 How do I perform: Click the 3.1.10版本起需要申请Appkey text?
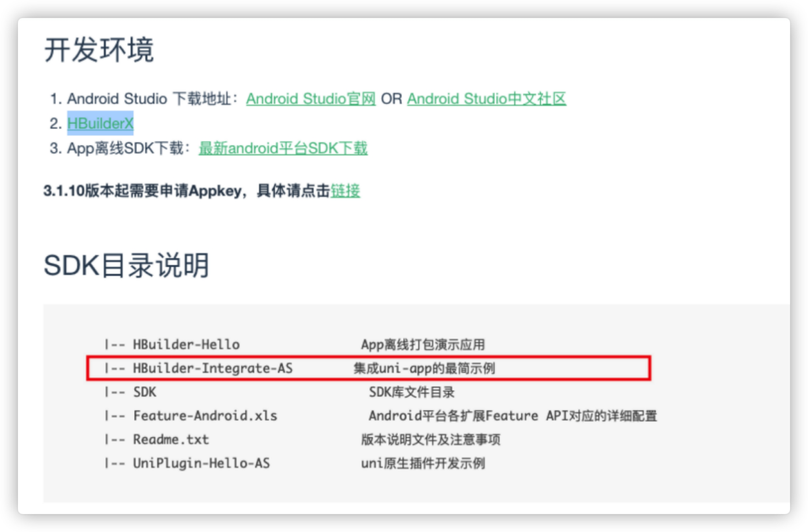(142, 191)
